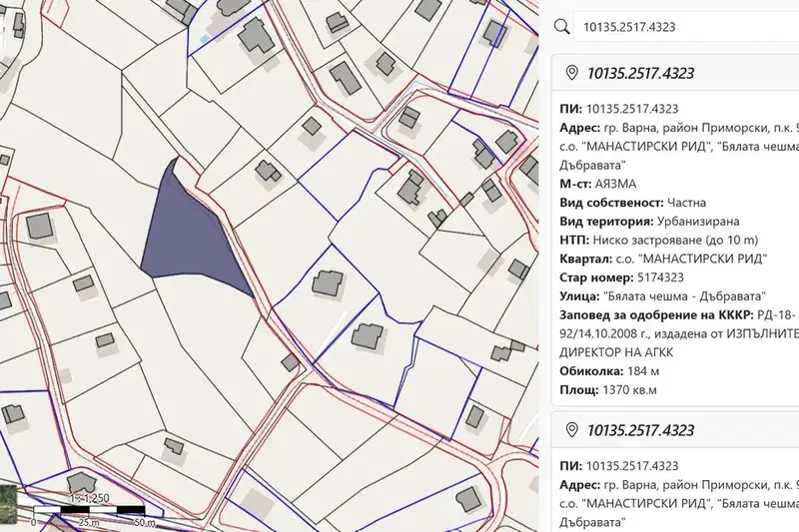Open the first result heading 10135.2517.4323
Image resolution: width=799 pixels, height=532 pixels.
pyautogui.click(x=640, y=73)
